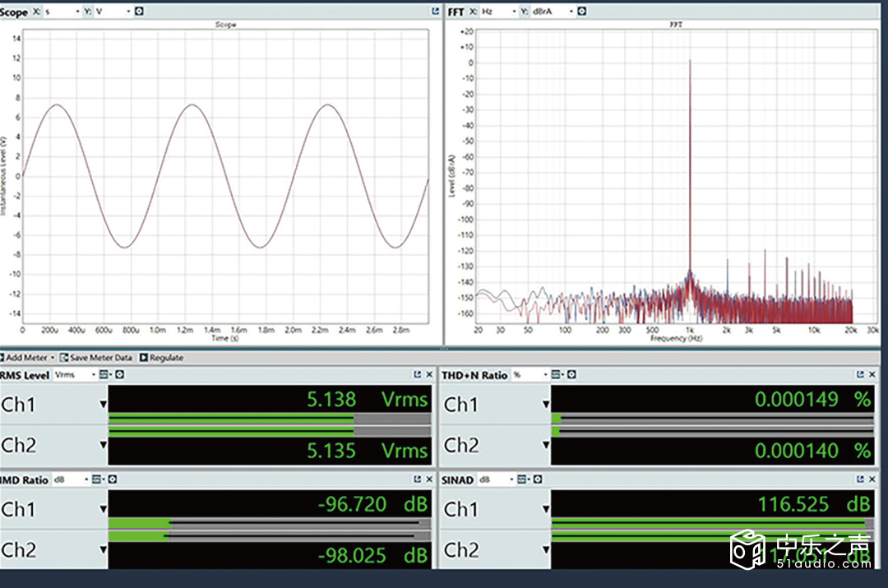
Task: Expand Ch1 arrow in RMS Level meter
Action: tap(103, 404)
